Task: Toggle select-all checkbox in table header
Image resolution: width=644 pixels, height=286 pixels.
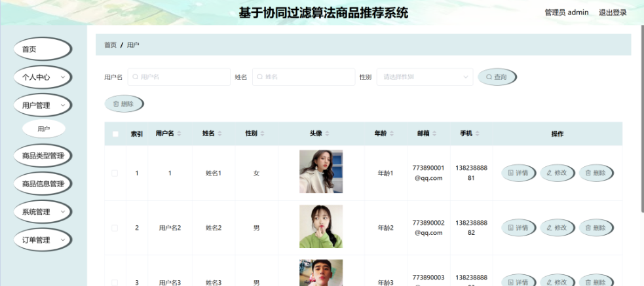Action: click(115, 134)
